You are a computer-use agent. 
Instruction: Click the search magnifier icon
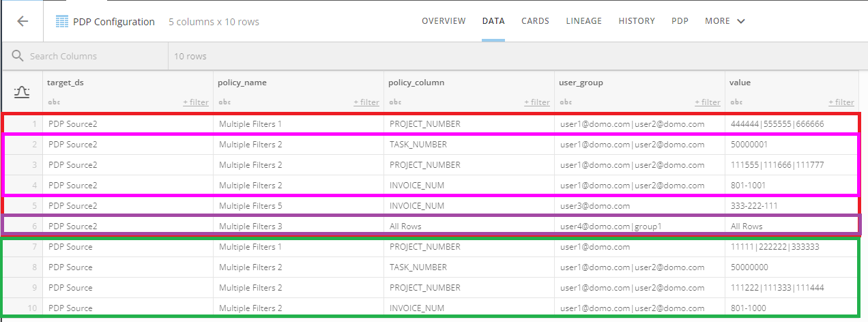coord(18,56)
